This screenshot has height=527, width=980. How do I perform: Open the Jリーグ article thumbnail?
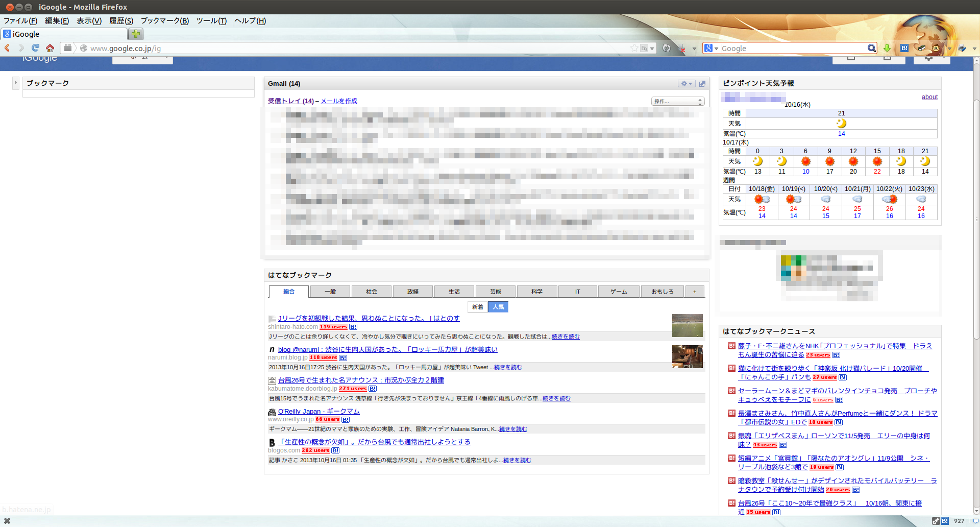(688, 325)
